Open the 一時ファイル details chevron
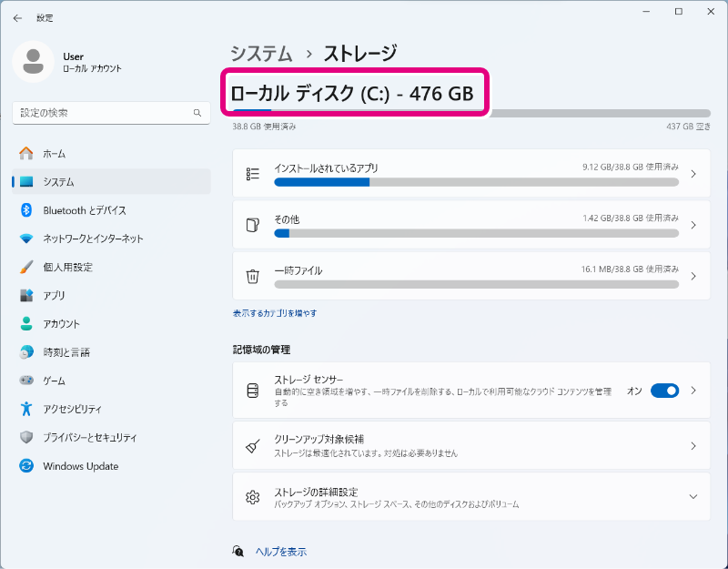Image resolution: width=728 pixels, height=569 pixels. tap(693, 276)
